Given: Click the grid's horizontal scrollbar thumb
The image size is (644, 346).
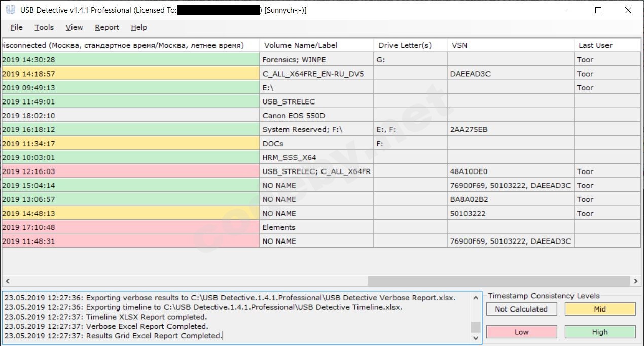Looking at the screenshot, I should tap(499, 281).
